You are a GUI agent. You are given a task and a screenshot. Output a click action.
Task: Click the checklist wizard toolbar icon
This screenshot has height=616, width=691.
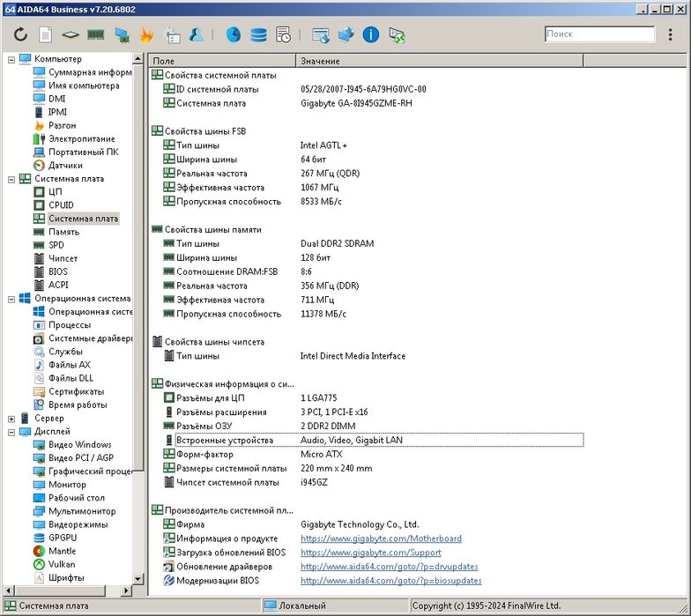pyautogui.click(x=172, y=35)
